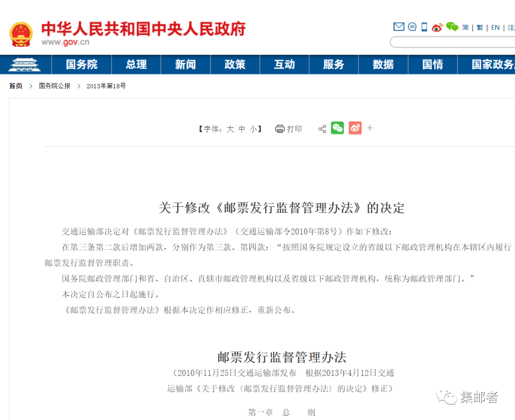The width and height of the screenshot is (515, 420).
Task: Open the 新闻 menu
Action: [x=185, y=64]
